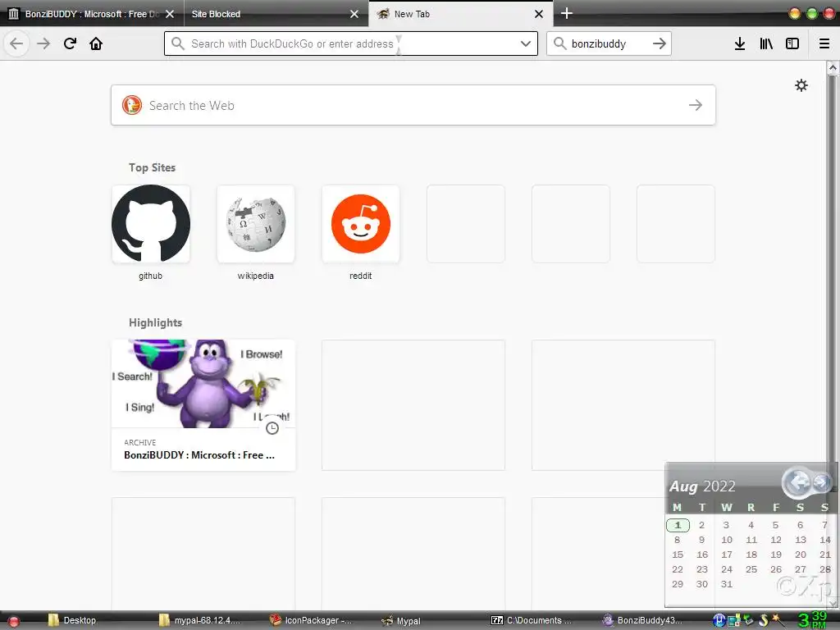Close the BonziBUDDY archive tab
Screen dimensions: 840x630
[x=170, y=14]
